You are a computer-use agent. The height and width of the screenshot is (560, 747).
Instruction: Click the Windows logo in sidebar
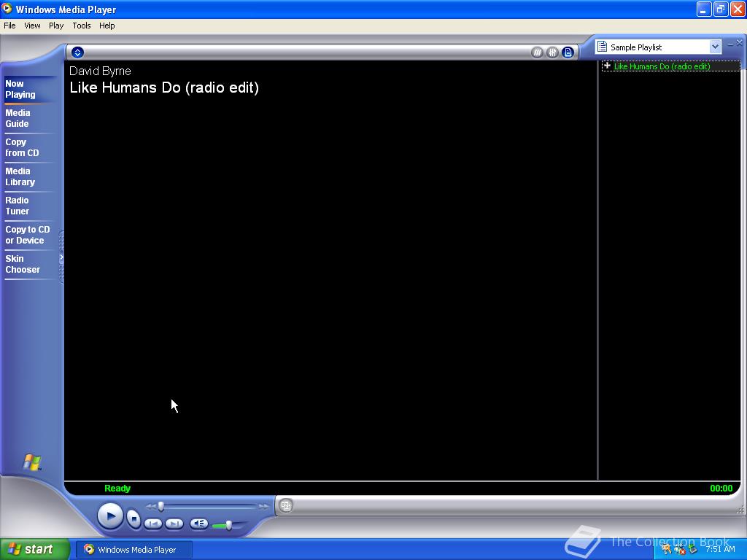point(32,462)
